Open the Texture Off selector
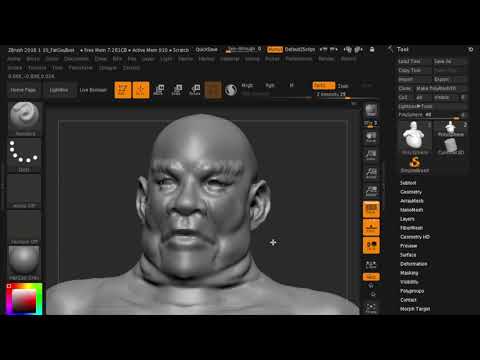This screenshot has height=360, width=480. click(x=24, y=227)
